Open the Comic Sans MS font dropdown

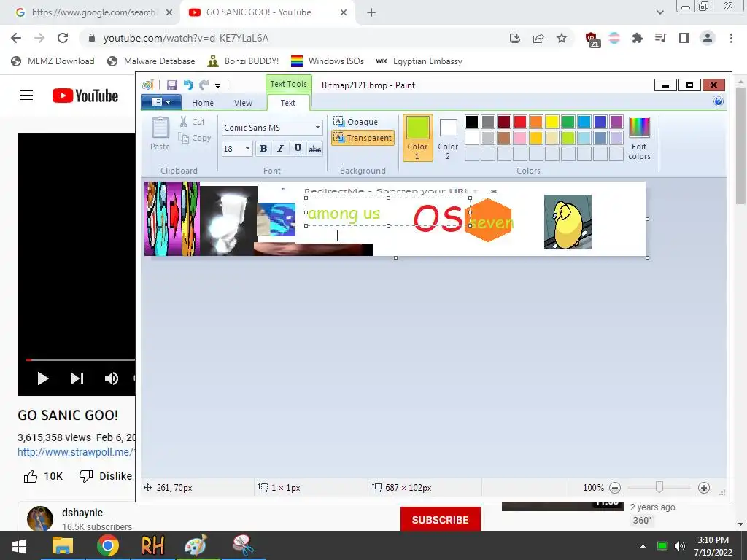click(x=317, y=128)
